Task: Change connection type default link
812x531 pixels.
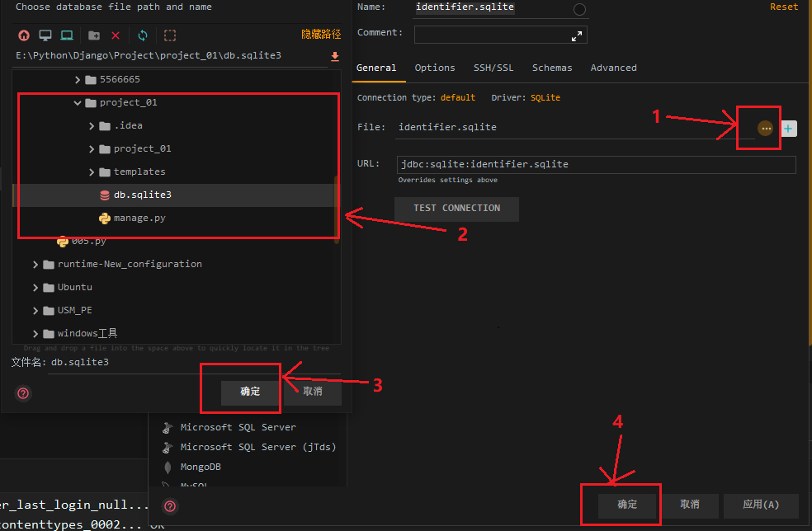Action: 458,98
